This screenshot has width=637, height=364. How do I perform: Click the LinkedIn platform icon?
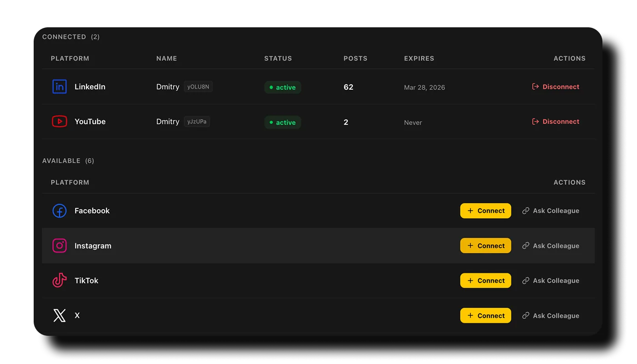60,86
